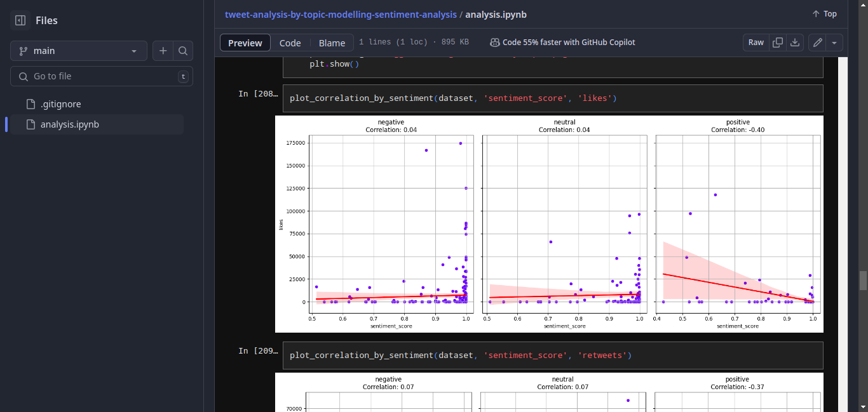The image size is (868, 412).
Task: Edit the file with the pencil icon
Action: tap(818, 42)
